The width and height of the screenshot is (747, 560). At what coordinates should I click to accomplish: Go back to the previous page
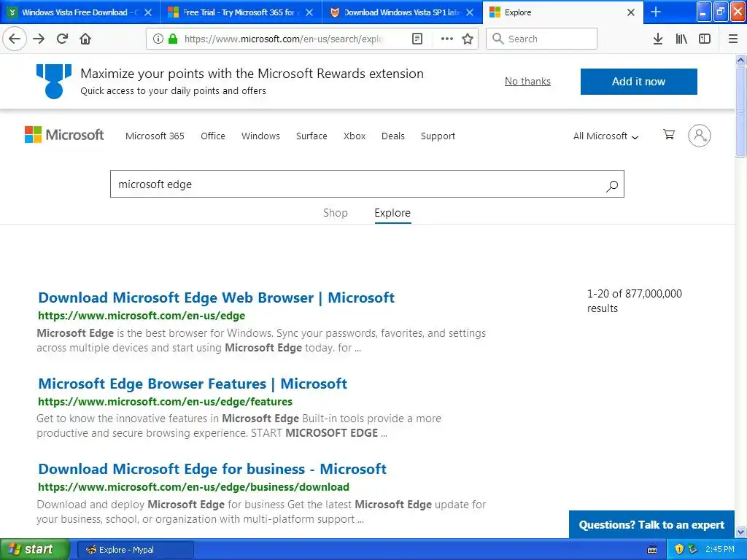point(15,39)
